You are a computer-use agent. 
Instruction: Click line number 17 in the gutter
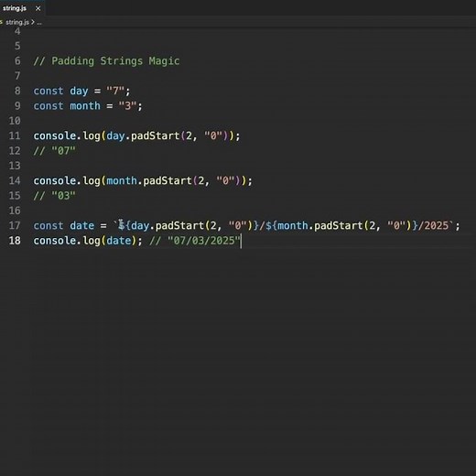[x=15, y=225]
